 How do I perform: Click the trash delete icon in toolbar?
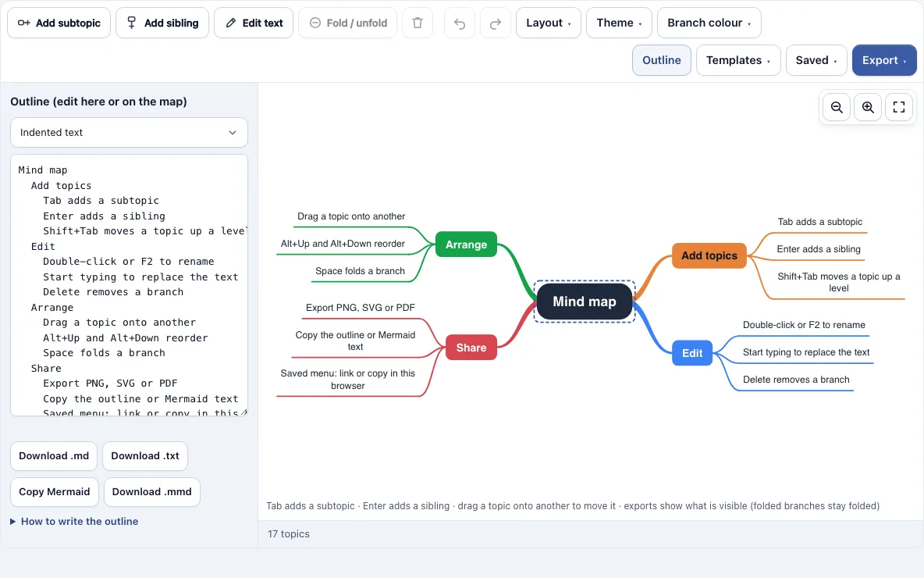coord(418,23)
